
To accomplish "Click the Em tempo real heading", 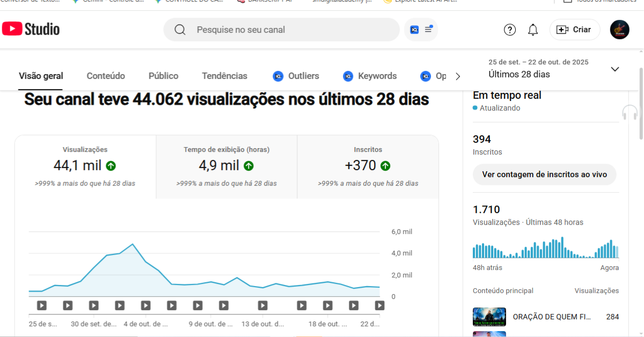I will click(x=507, y=96).
